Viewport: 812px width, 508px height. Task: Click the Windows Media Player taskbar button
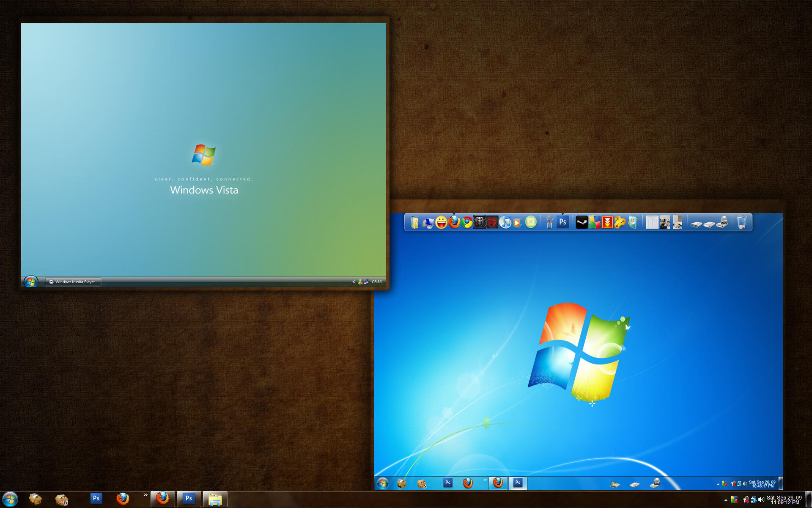73,282
